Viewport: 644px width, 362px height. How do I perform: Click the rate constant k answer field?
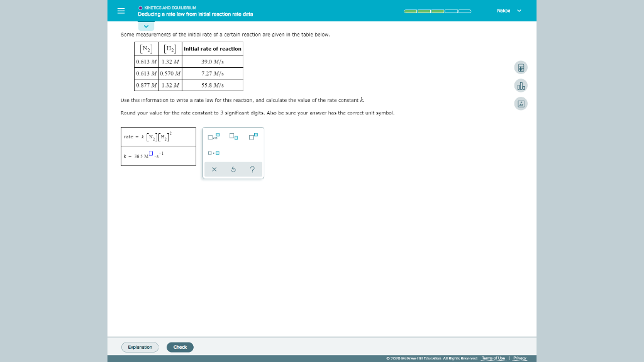point(158,156)
